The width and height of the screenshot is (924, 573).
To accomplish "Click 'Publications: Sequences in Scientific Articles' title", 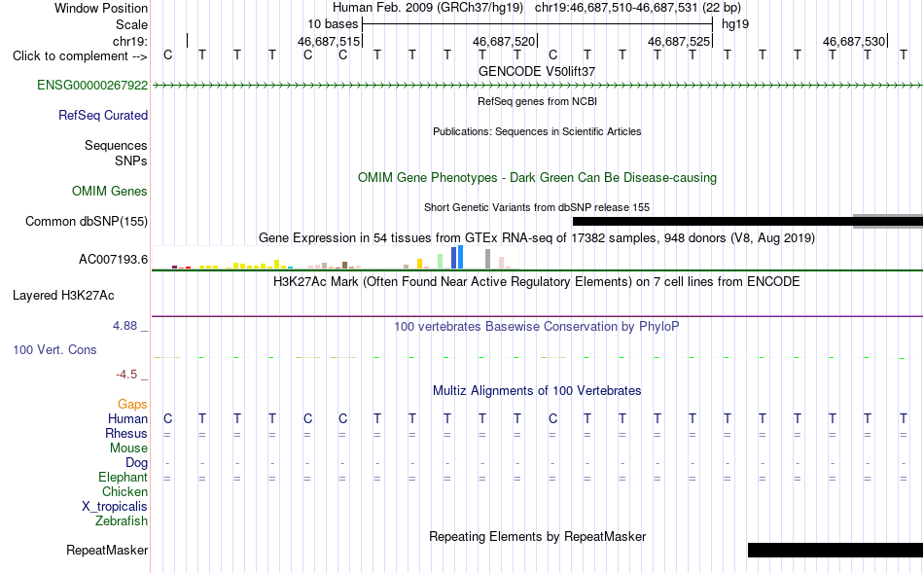I will pos(537,131).
